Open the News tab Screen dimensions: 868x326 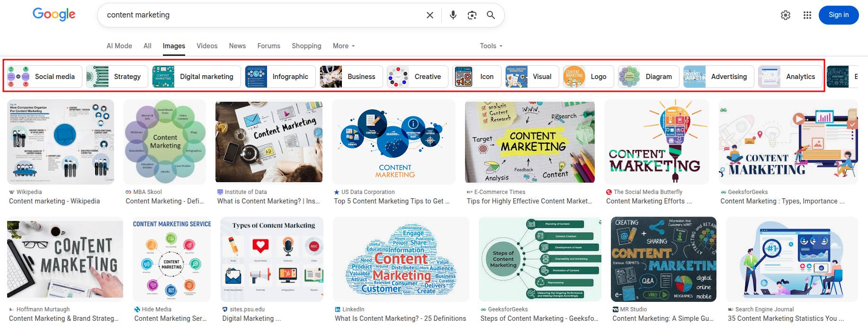point(237,46)
